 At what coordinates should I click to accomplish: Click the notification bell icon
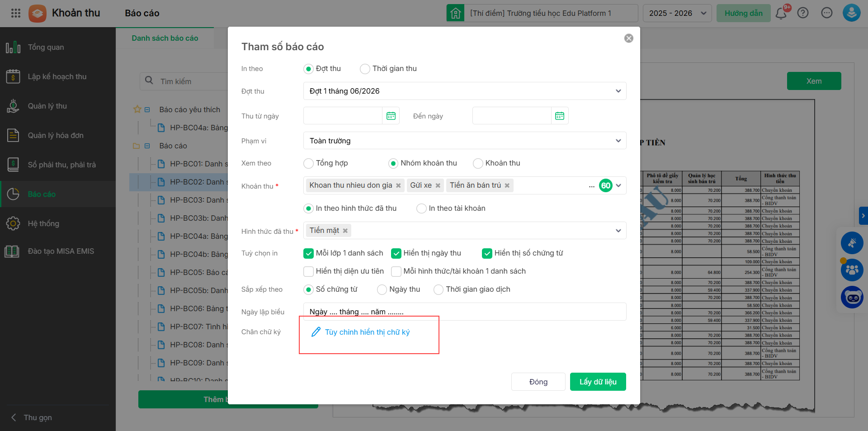[x=781, y=13]
